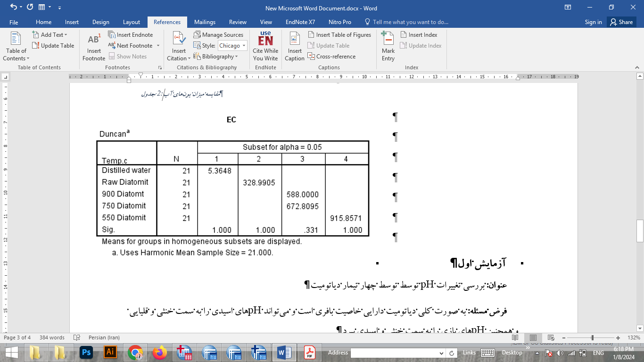Click the ENG language indicator in tray

pyautogui.click(x=598, y=353)
